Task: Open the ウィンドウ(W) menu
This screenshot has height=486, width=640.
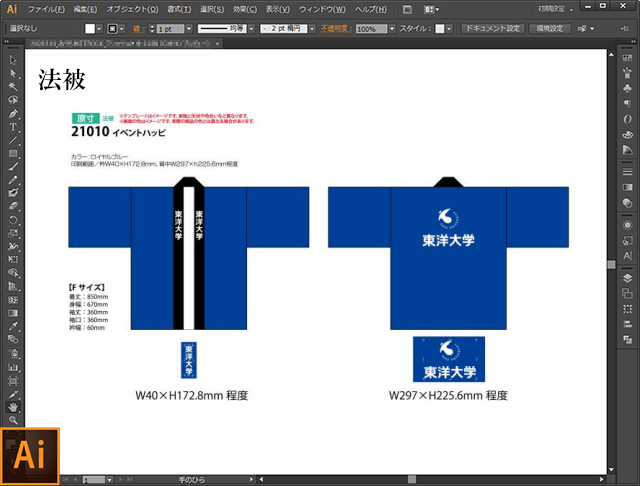Action: [x=322, y=9]
